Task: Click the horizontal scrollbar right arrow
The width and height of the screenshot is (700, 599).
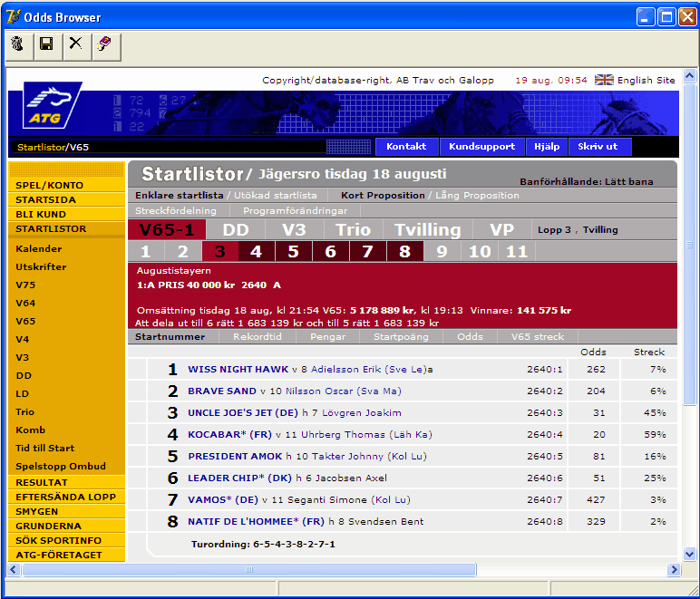Action: click(674, 570)
